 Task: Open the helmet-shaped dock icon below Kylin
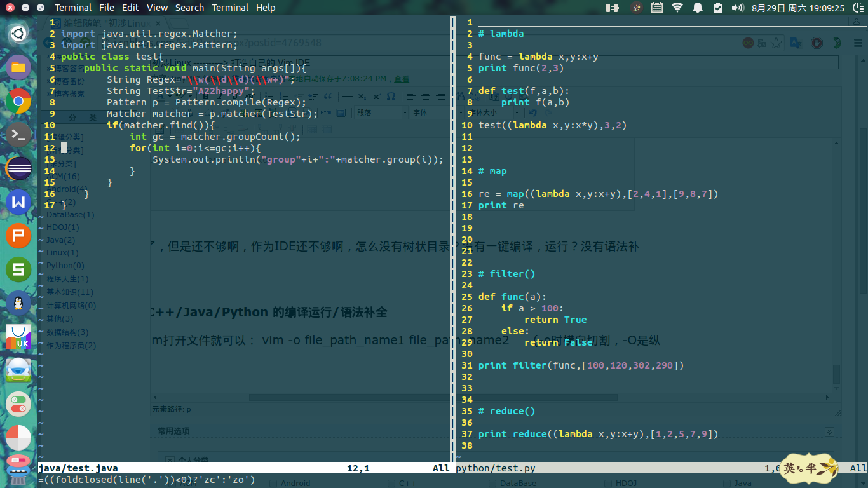[18, 370]
